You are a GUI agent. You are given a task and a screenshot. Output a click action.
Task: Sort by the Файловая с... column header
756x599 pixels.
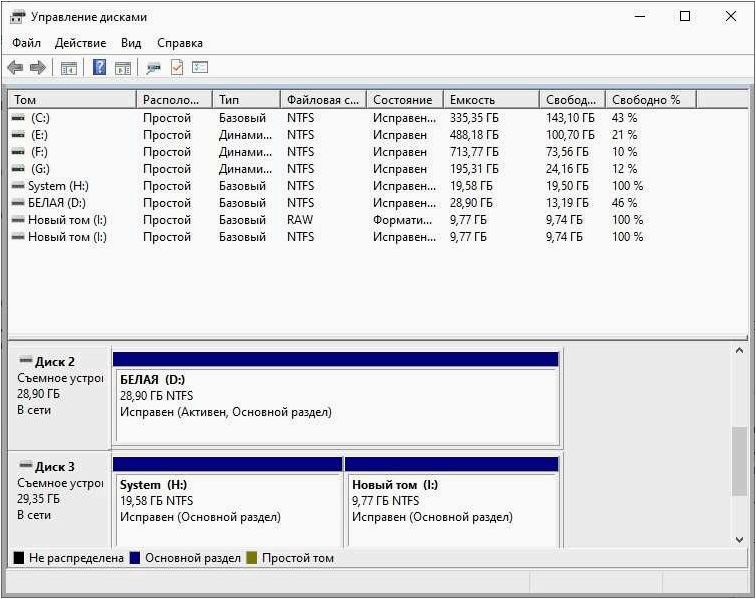324,100
